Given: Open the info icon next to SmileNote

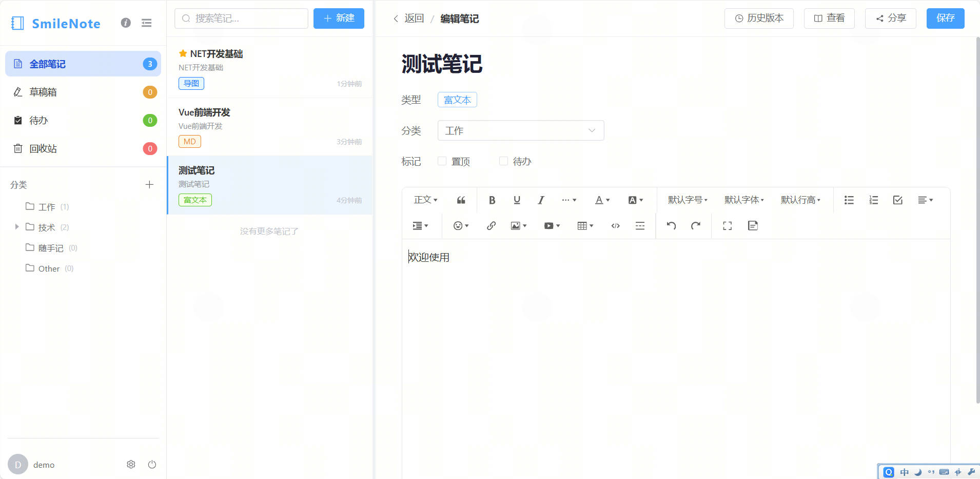Looking at the screenshot, I should [x=126, y=23].
